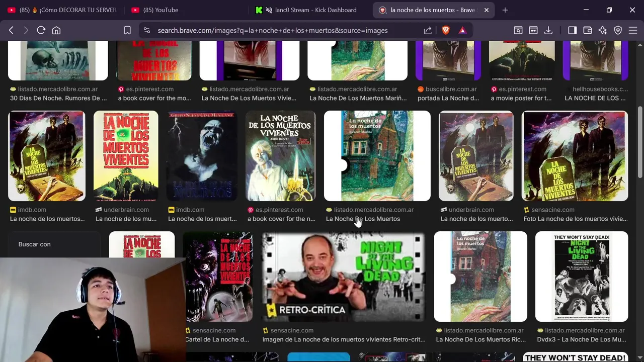Image resolution: width=644 pixels, height=362 pixels.
Task: Open Leo AI assistant icon
Action: coord(603,30)
